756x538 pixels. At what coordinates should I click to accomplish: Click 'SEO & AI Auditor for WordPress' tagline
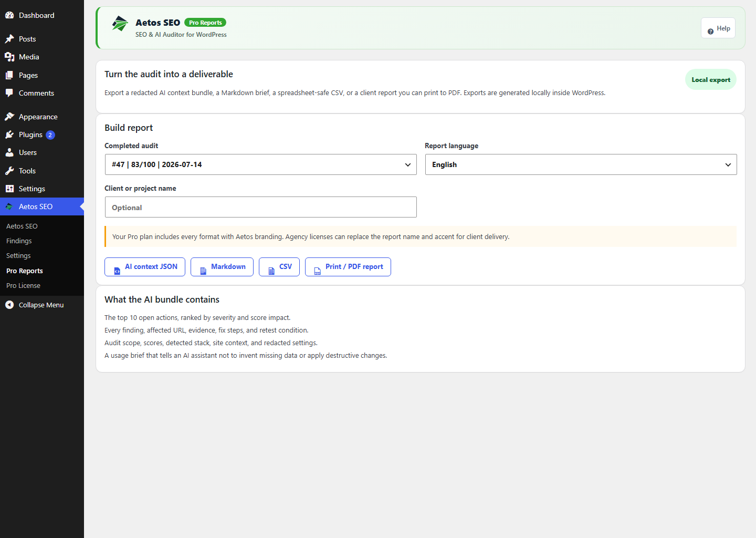tap(181, 35)
